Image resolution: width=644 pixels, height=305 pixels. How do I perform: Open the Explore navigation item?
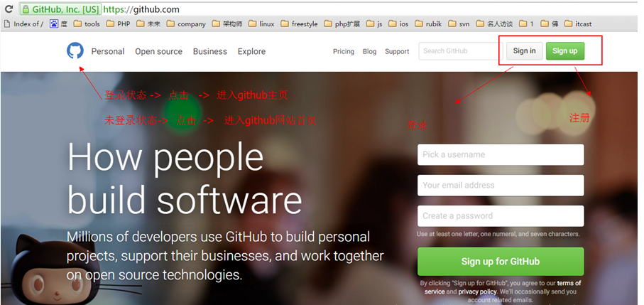[251, 51]
